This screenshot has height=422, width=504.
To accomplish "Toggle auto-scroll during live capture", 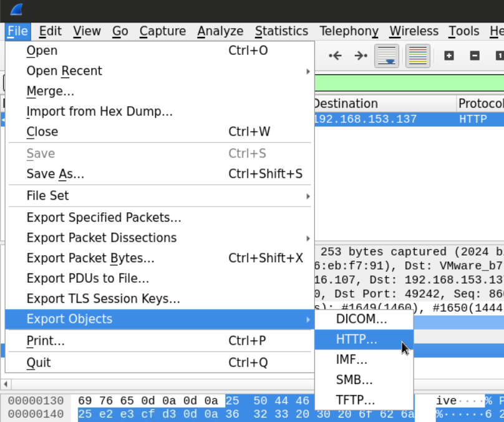I will click(387, 56).
